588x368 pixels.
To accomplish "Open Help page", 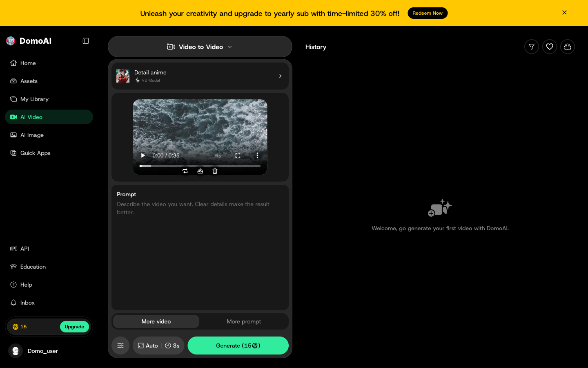I will (x=49, y=285).
